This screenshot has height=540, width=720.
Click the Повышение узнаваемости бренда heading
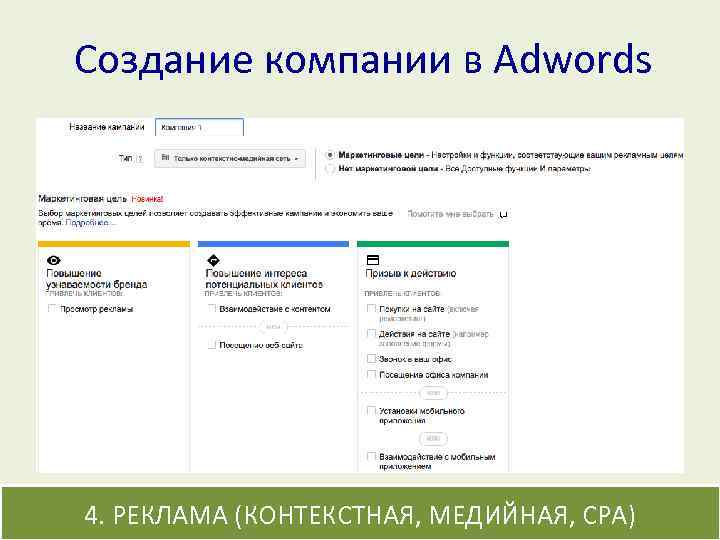pos(96,279)
